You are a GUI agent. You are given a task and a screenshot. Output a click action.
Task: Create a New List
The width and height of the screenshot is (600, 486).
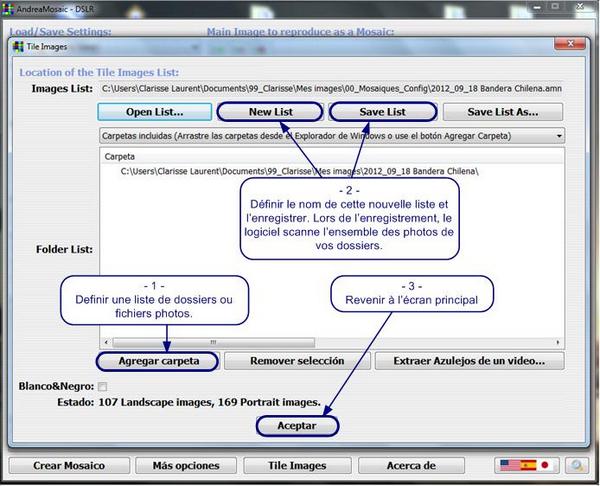tap(268, 112)
